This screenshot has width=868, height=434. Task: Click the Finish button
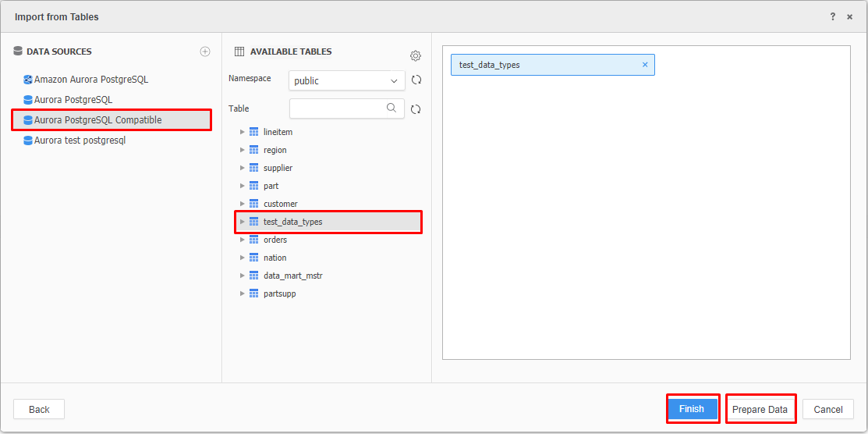click(x=692, y=409)
